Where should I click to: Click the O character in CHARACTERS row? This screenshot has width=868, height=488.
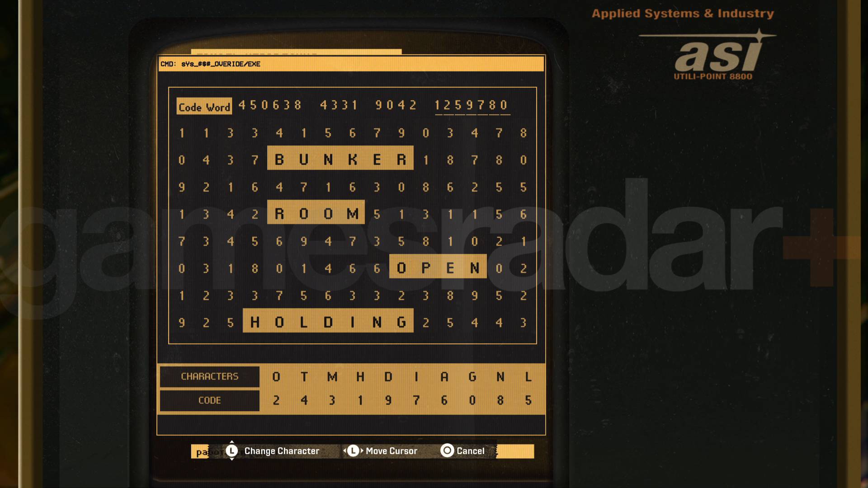click(275, 375)
